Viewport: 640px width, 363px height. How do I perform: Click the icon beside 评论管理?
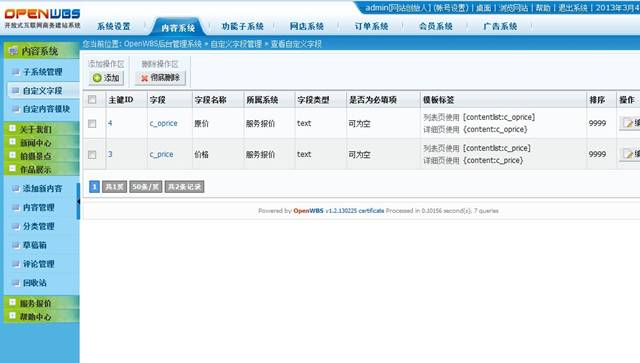(x=16, y=264)
